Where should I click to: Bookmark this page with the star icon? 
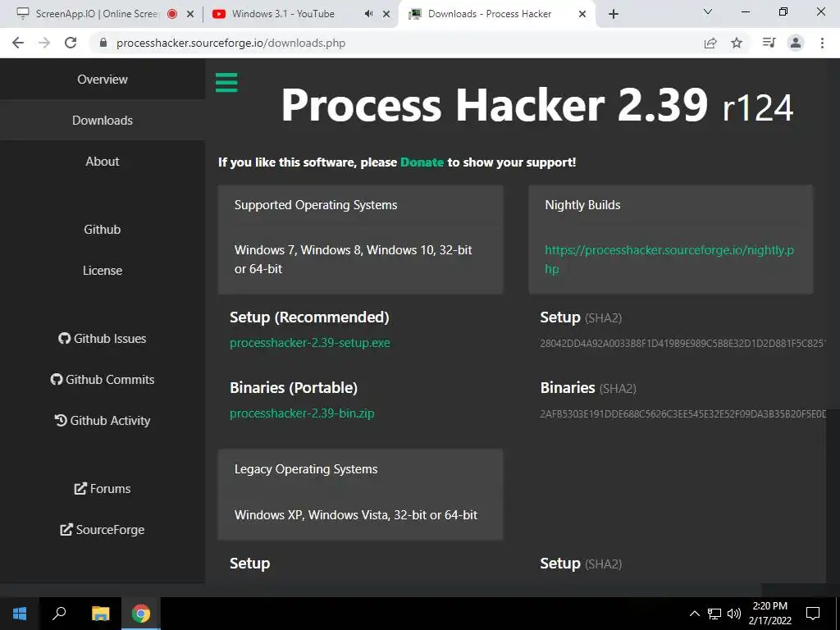[737, 43]
